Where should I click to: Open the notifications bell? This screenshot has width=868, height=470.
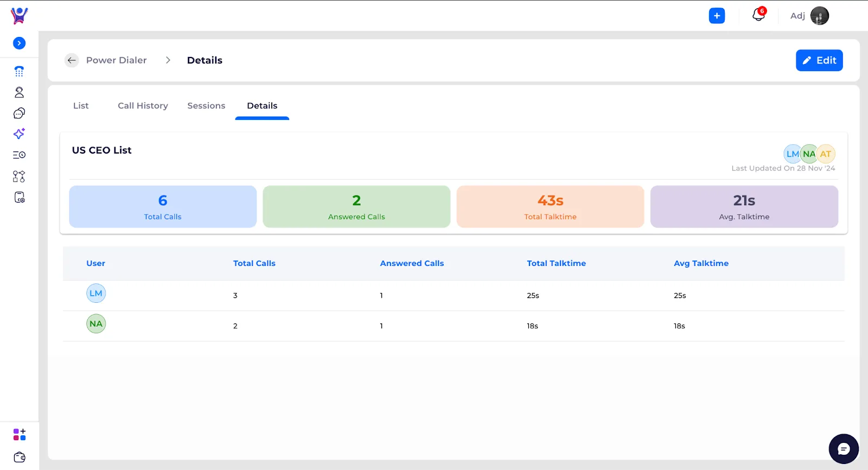tap(758, 15)
